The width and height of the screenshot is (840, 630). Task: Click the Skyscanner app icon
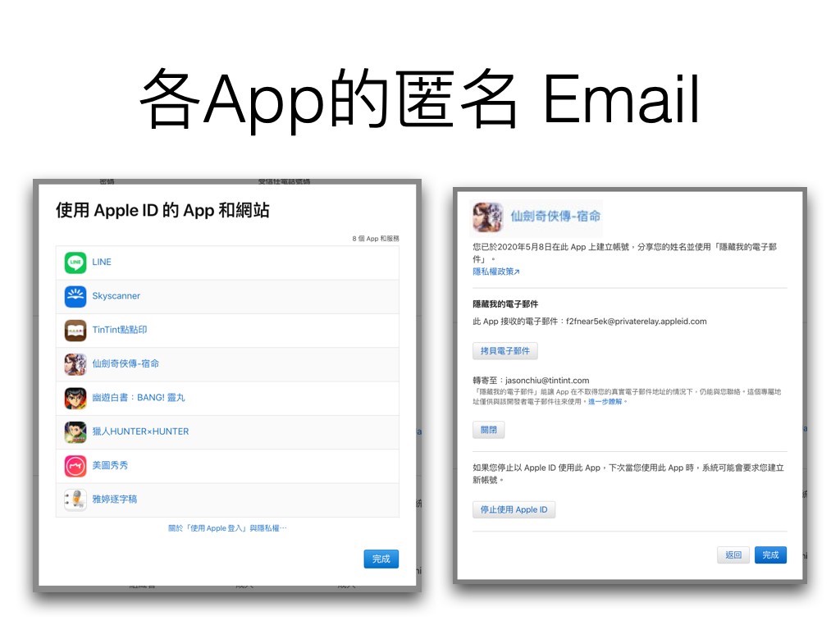click(75, 296)
